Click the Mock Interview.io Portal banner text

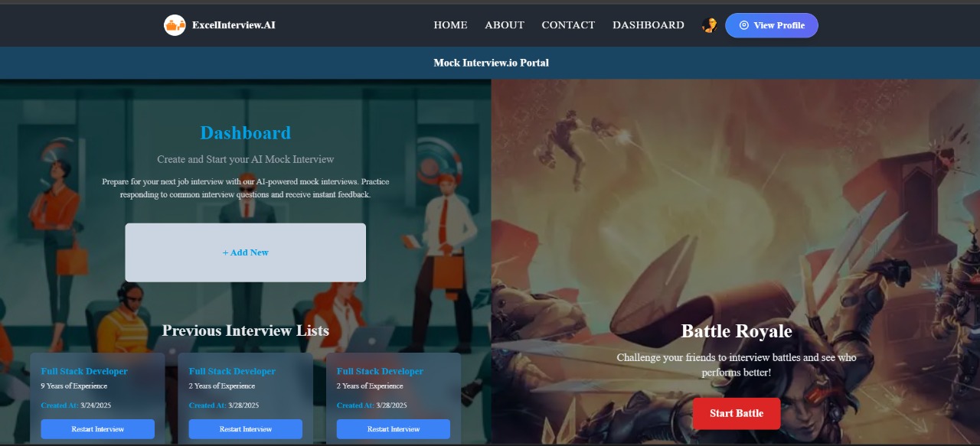(491, 63)
